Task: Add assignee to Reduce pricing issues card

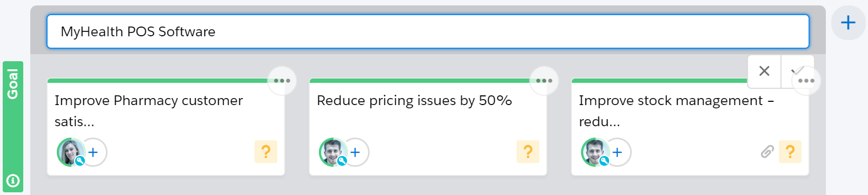Action: point(356,152)
